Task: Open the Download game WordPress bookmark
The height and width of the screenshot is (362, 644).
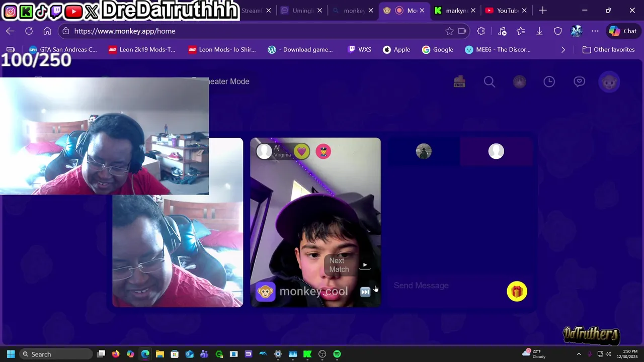Action: coord(300,50)
